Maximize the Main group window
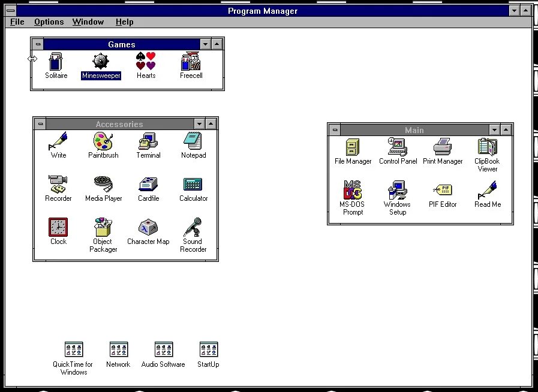Screen dimensions: 538x392 click(x=506, y=130)
